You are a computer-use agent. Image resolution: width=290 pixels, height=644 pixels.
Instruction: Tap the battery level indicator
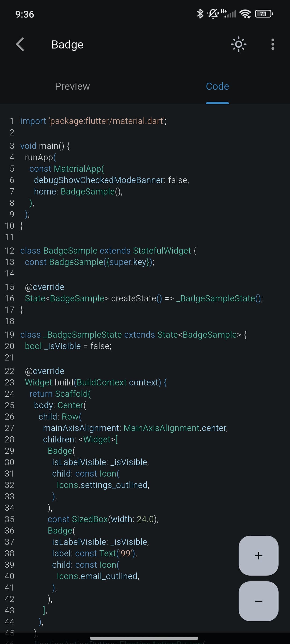(x=264, y=14)
